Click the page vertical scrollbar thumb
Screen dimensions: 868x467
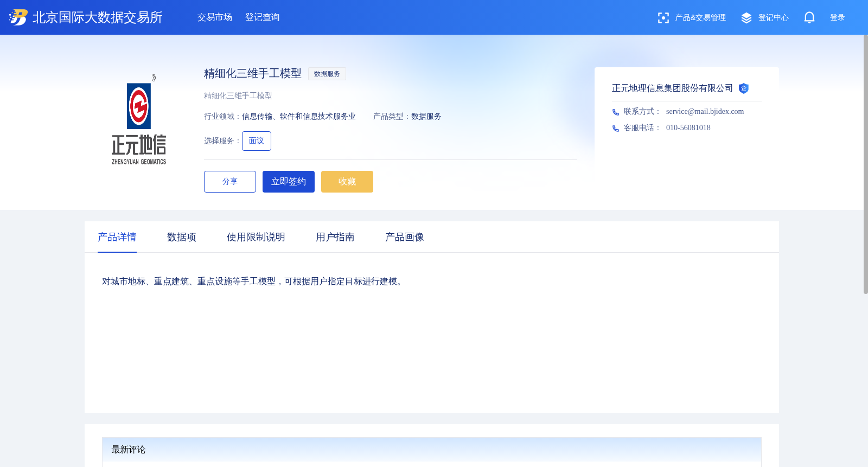[865, 164]
